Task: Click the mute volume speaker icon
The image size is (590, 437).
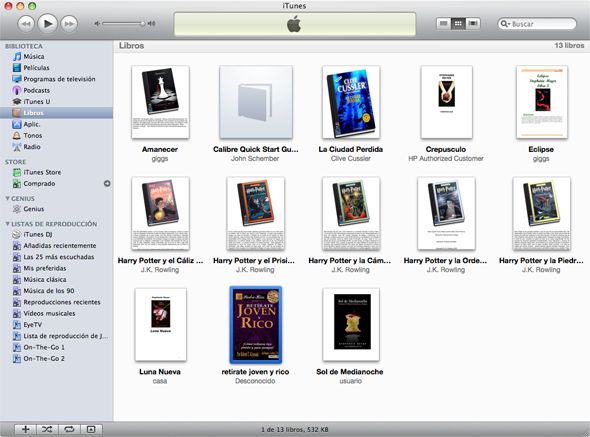Action: (97, 24)
